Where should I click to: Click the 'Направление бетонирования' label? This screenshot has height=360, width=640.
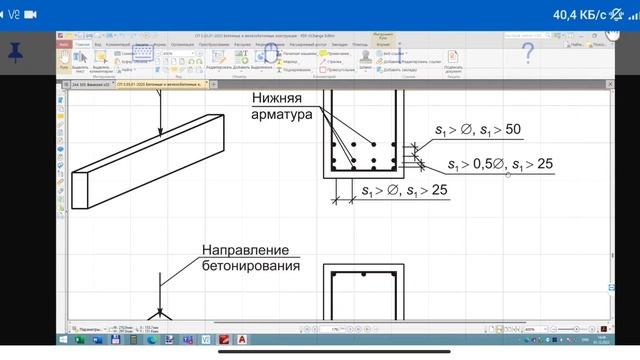(251, 258)
